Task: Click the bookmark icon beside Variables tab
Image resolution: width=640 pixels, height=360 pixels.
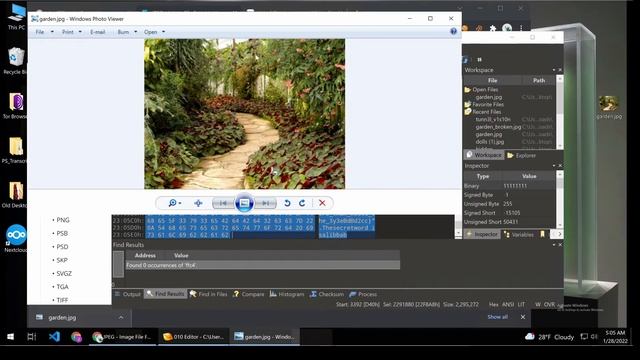Action: pos(542,234)
